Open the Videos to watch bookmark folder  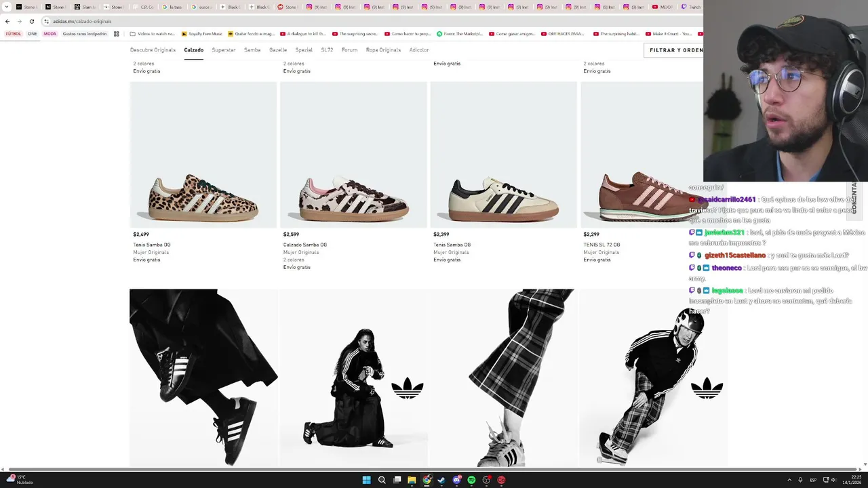coord(152,34)
